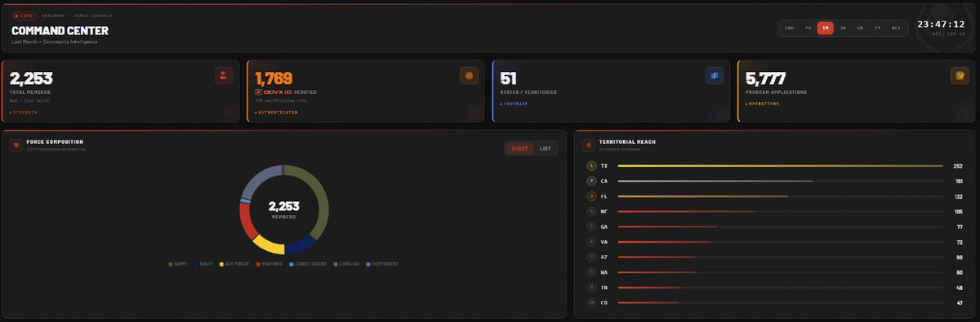980x322 pixels.
Task: Click the WA state label
Action: click(604, 272)
